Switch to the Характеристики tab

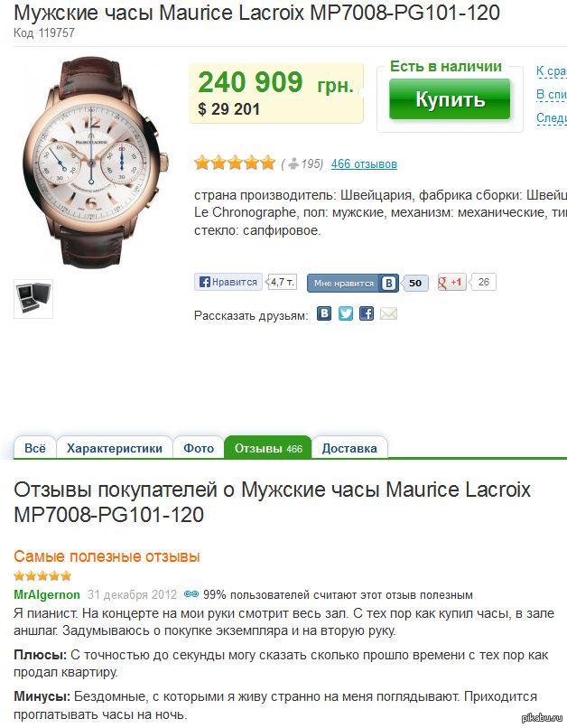pyautogui.click(x=114, y=448)
